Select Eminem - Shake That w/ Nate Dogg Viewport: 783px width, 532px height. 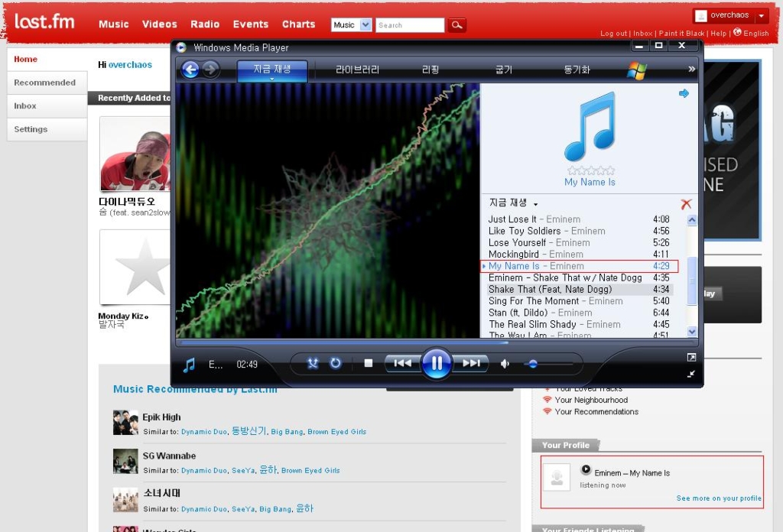coord(579,277)
